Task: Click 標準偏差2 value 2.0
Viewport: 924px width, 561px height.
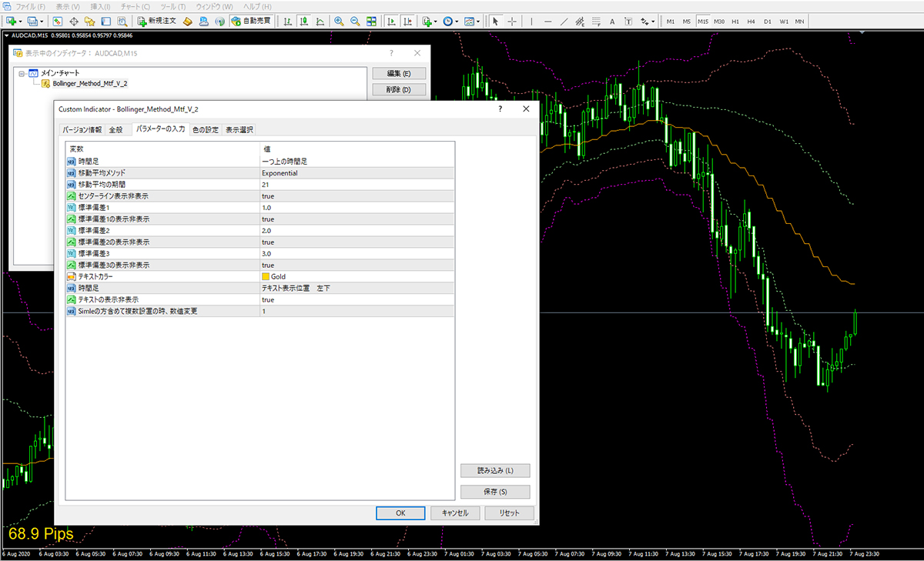Action: [357, 230]
